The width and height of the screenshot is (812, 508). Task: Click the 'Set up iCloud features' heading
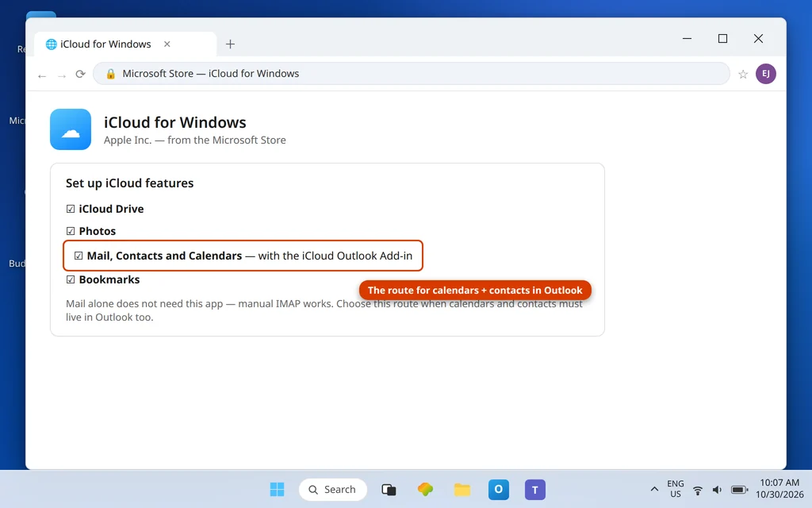click(x=129, y=183)
